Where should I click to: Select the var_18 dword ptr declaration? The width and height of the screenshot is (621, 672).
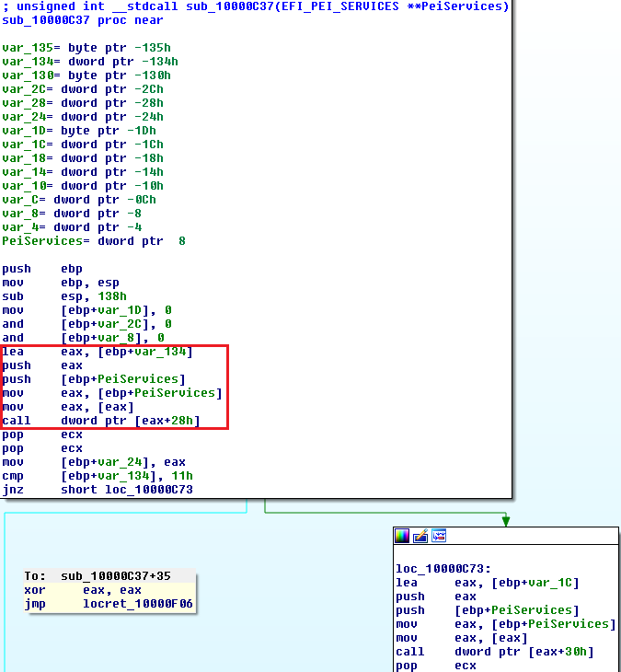point(83,158)
